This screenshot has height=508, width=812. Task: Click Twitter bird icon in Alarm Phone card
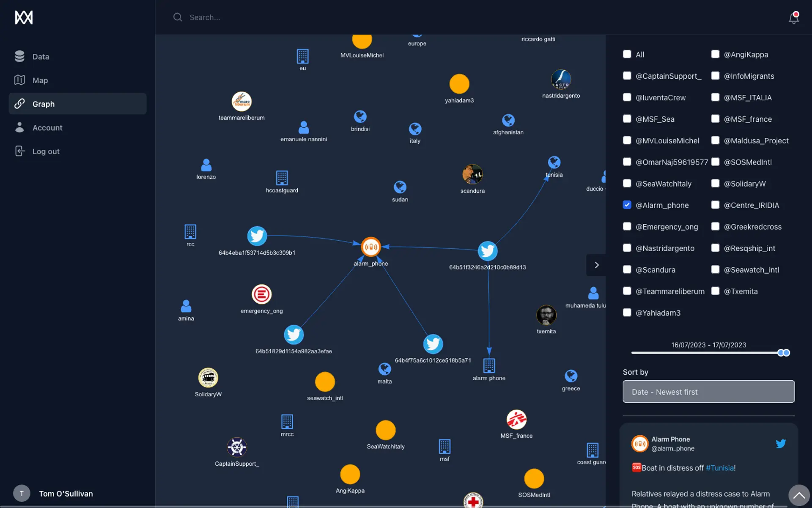(780, 443)
